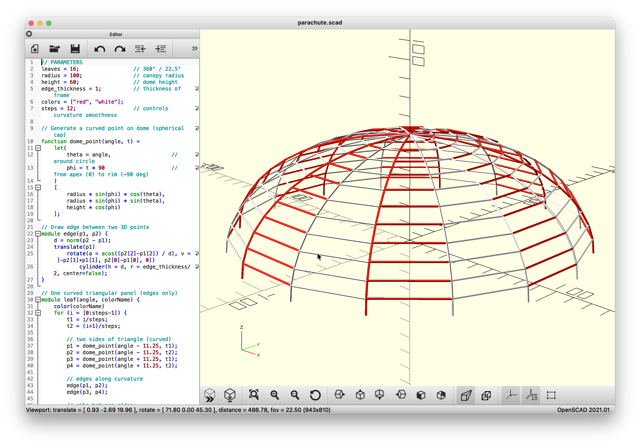Toggle Perspective projection
The image size is (640, 447).
click(466, 395)
